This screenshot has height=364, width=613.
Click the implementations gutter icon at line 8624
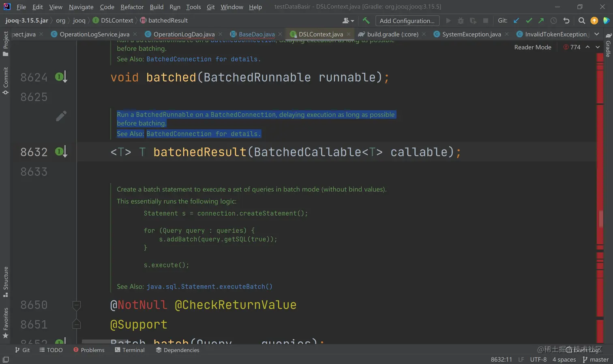(60, 77)
